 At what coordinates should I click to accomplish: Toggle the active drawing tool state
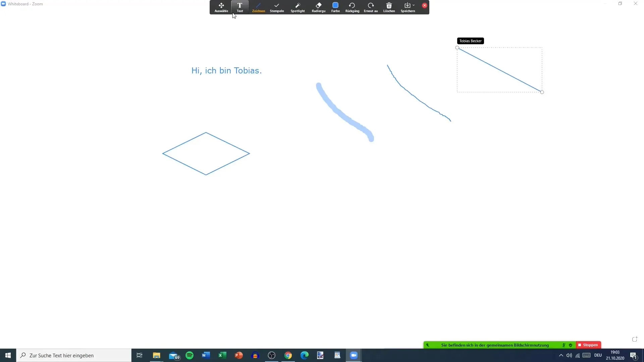coord(258,7)
